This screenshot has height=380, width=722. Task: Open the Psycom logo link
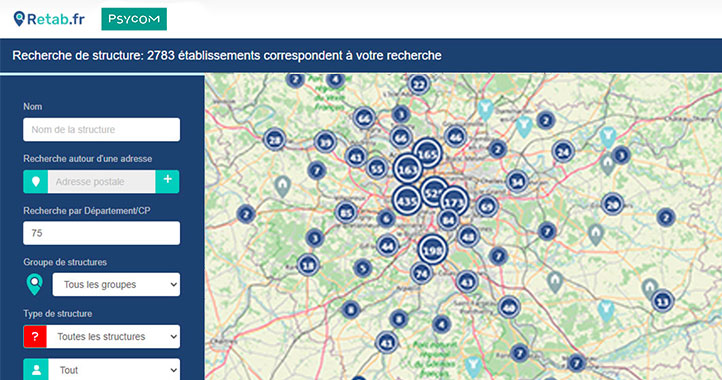(134, 19)
